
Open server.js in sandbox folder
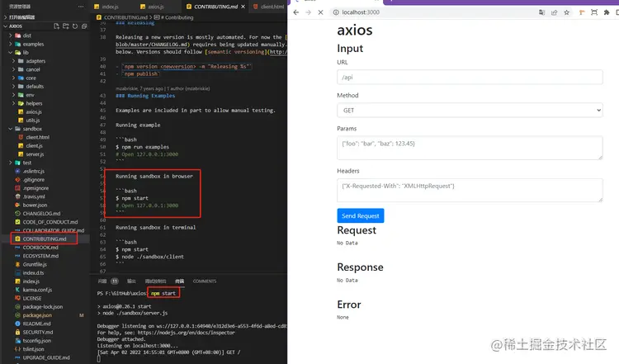35,154
